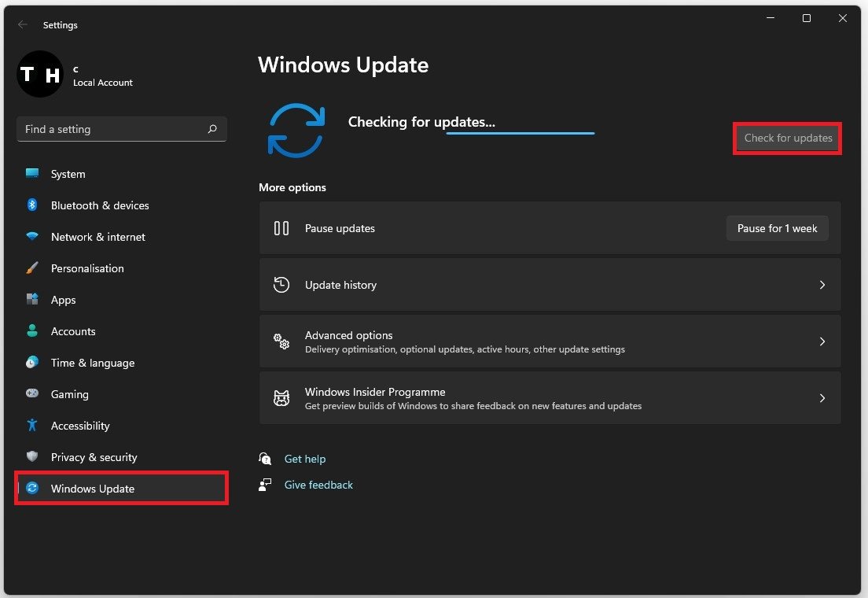Open Bluetooth & devices settings
The image size is (868, 598).
click(121, 205)
